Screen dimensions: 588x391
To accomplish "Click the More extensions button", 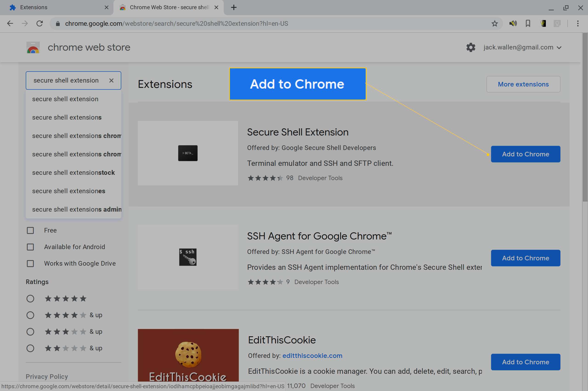I will (523, 84).
